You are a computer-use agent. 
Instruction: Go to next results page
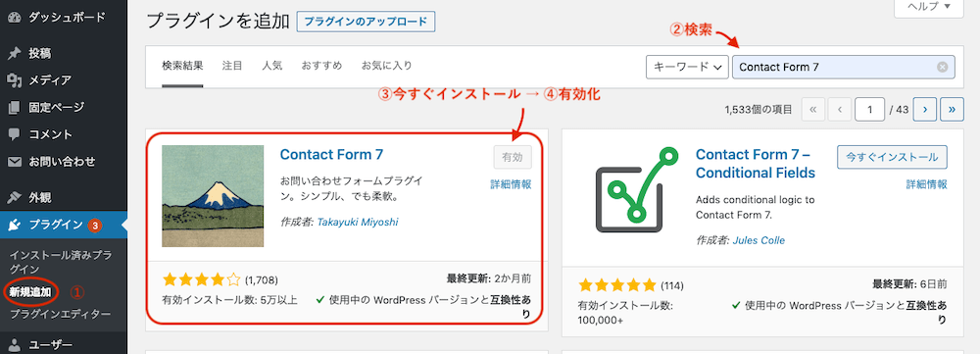click(924, 110)
